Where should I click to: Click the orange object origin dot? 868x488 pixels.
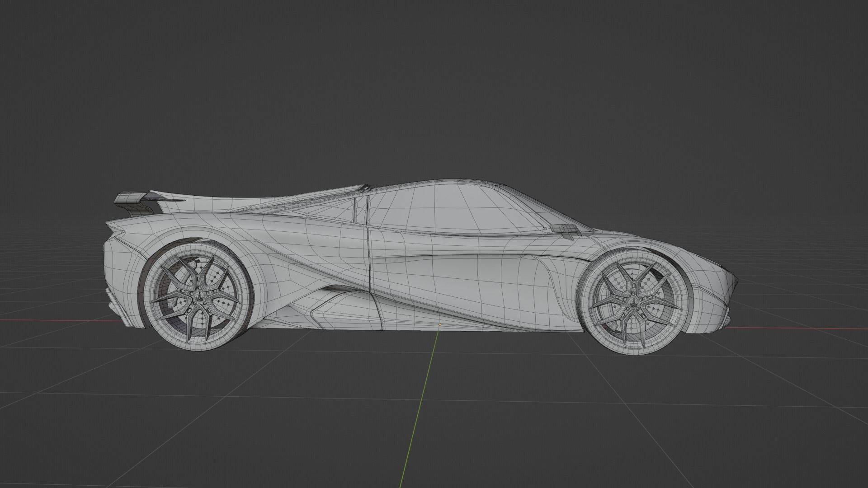coord(440,324)
